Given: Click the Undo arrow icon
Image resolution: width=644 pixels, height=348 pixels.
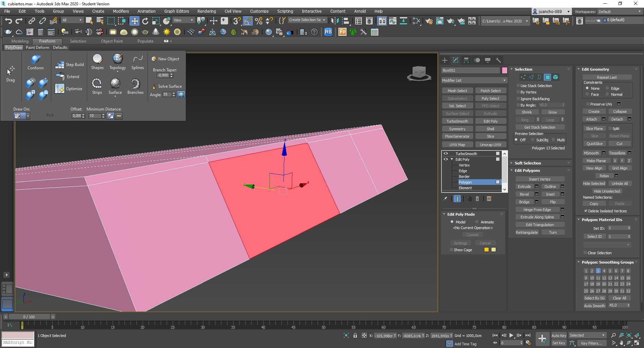Looking at the screenshot, I should tap(8, 21).
